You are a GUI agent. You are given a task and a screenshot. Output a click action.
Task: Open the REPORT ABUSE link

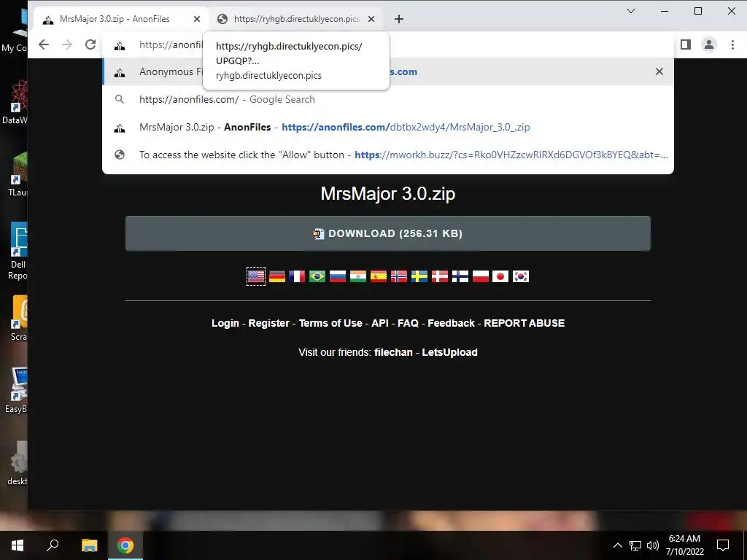pyautogui.click(x=524, y=323)
